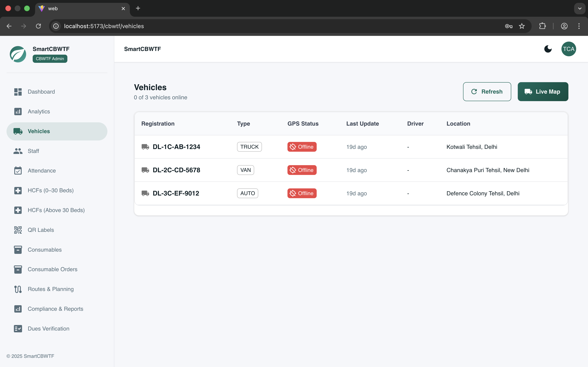
Task: Open the TCA user avatar menu
Action: click(568, 49)
